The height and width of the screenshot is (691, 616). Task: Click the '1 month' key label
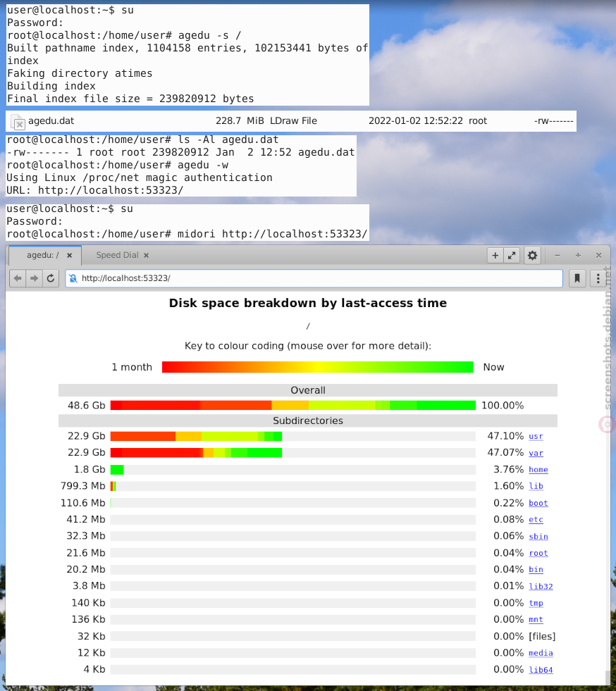point(132,367)
